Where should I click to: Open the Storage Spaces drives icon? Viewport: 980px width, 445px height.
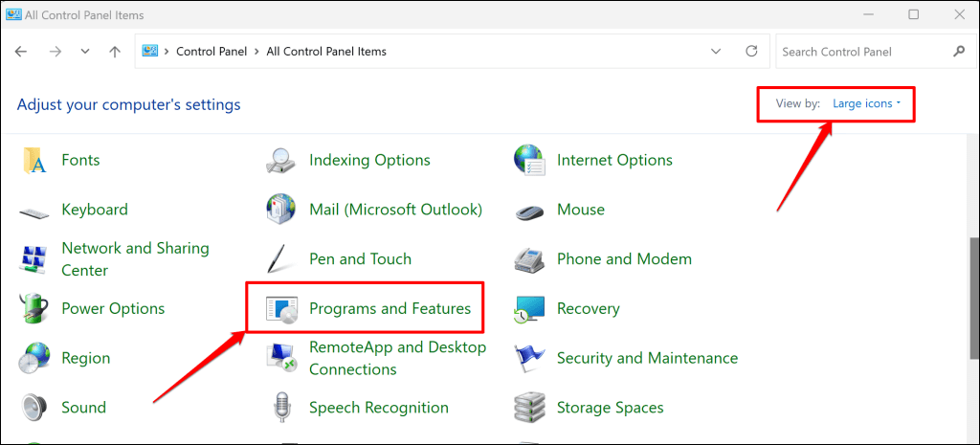tap(528, 408)
